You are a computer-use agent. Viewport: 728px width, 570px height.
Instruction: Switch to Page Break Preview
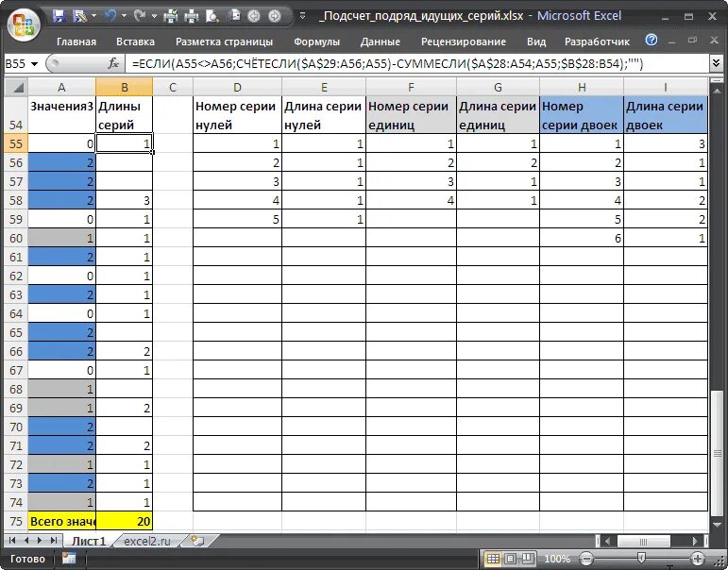(x=528, y=559)
